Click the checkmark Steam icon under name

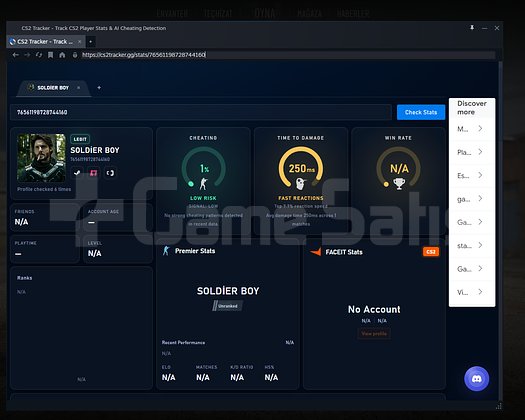pyautogui.click(x=77, y=173)
